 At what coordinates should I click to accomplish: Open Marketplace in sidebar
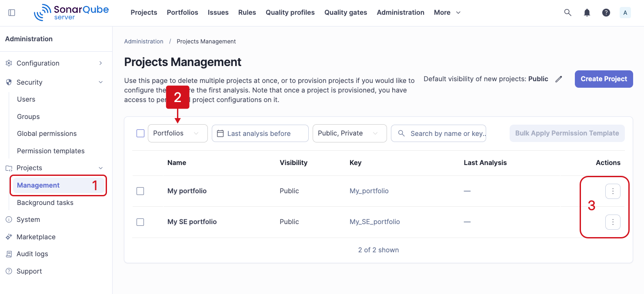[36, 237]
